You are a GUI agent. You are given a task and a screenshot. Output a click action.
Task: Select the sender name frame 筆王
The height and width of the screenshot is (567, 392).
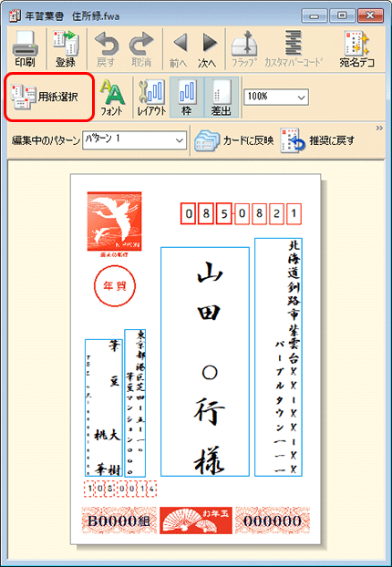(x=104, y=407)
